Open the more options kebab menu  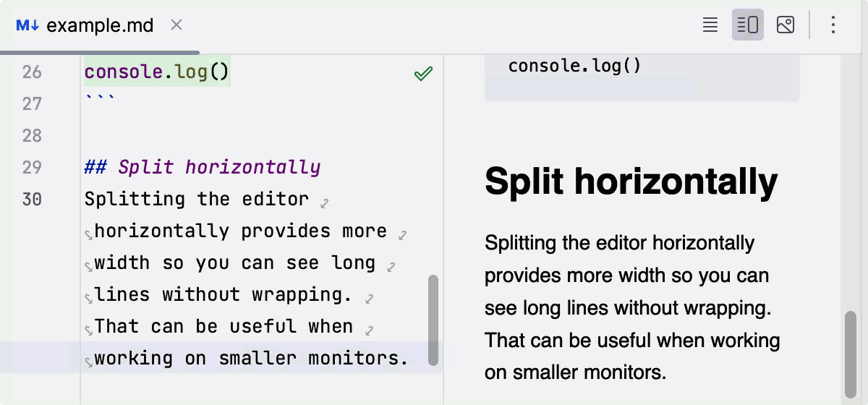[x=833, y=25]
